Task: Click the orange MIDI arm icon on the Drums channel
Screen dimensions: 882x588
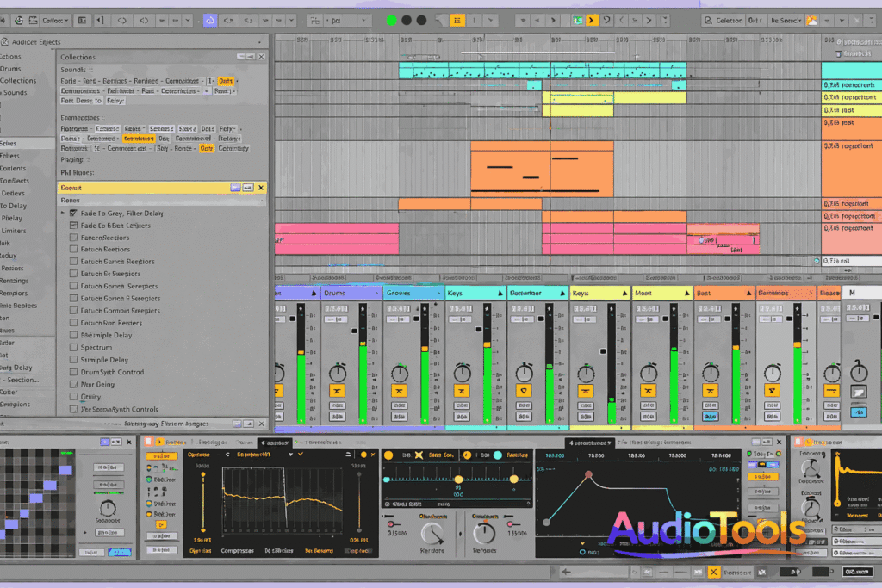Action: 337,389
